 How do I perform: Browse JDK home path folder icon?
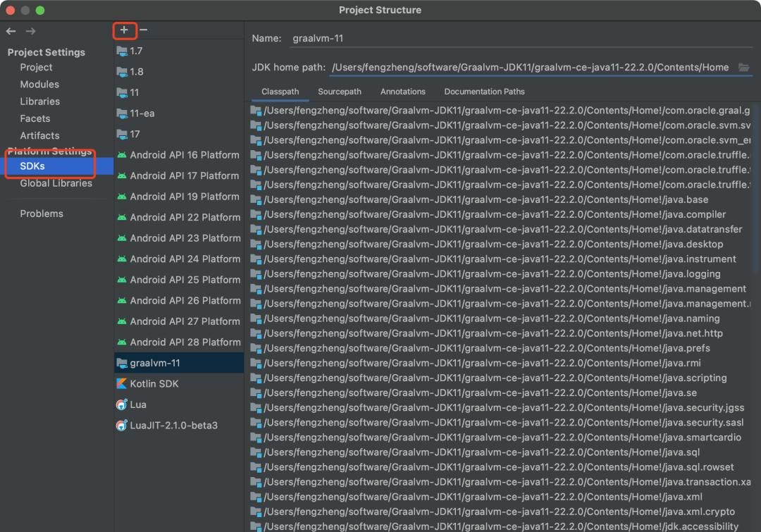coord(743,67)
